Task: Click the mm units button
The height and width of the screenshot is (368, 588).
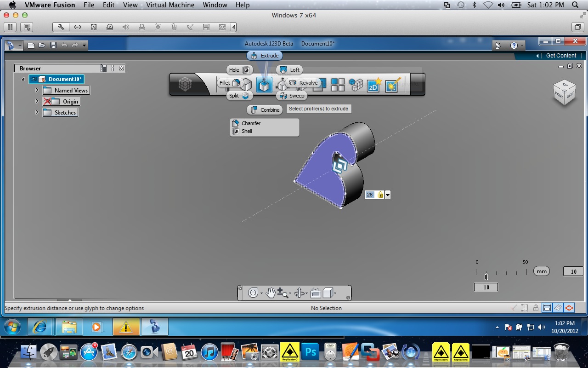Action: tap(542, 271)
